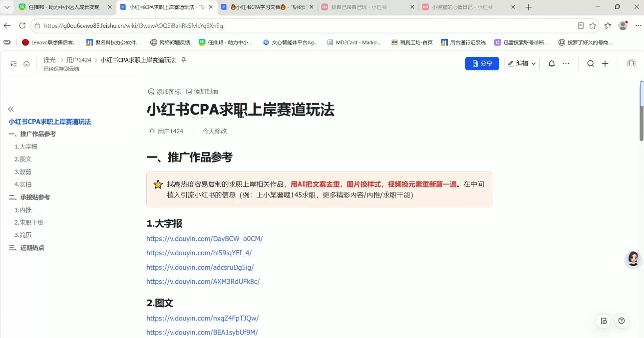
Task: Jump to 3.简历 in outline
Action: (23, 235)
